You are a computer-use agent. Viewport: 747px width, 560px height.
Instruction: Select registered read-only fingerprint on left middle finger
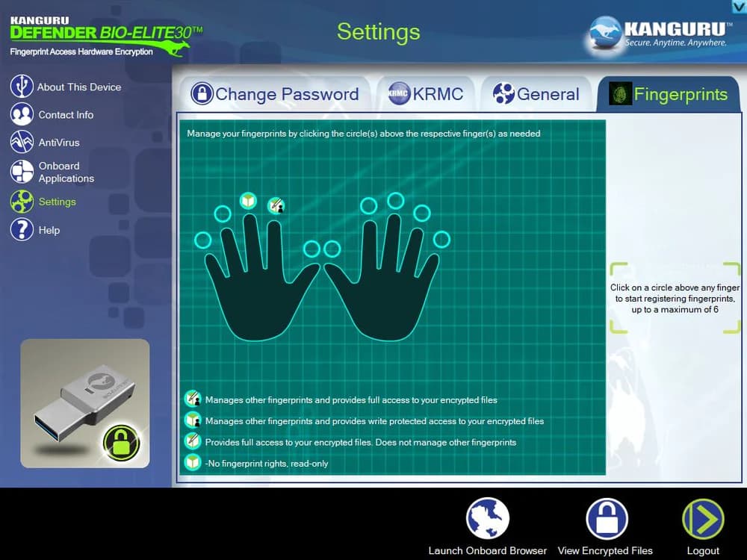click(248, 201)
